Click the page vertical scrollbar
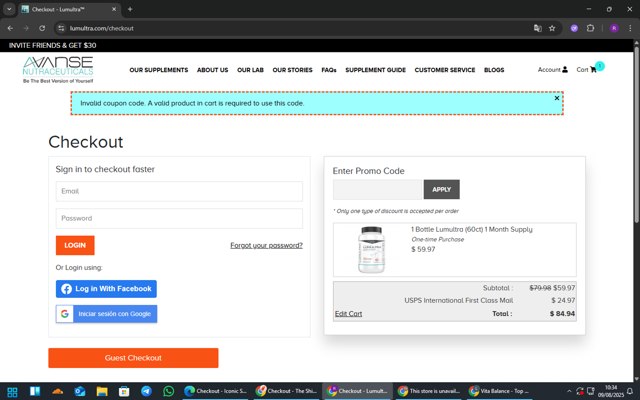This screenshot has height=400, width=640. (636, 135)
